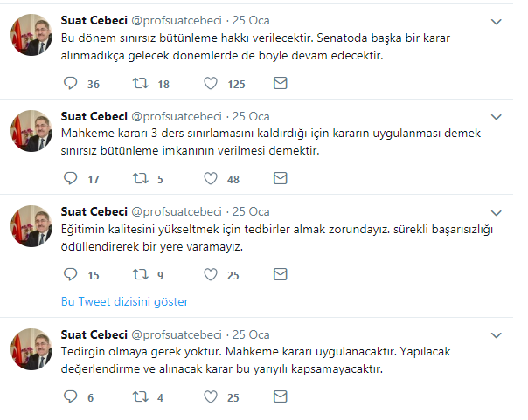Viewport: 528px width, 420px height.
Task: Reply to the 'Mahkeme kararı 3 ders' tweet
Action: 72,179
